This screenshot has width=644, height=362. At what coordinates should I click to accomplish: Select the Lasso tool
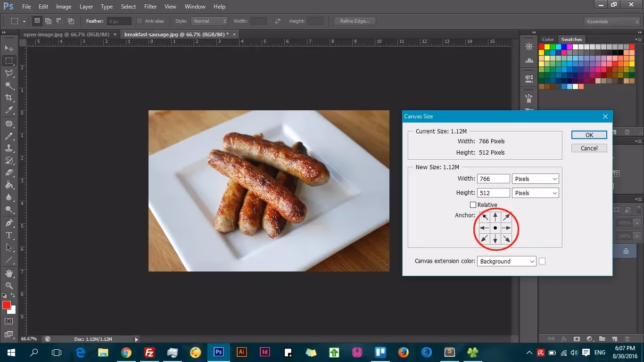tap(8, 73)
